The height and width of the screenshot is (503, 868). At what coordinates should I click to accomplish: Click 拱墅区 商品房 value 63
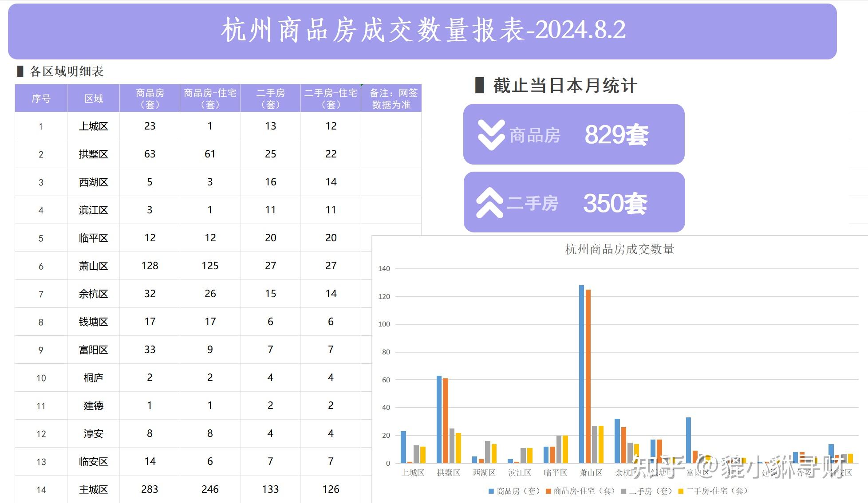[150, 154]
